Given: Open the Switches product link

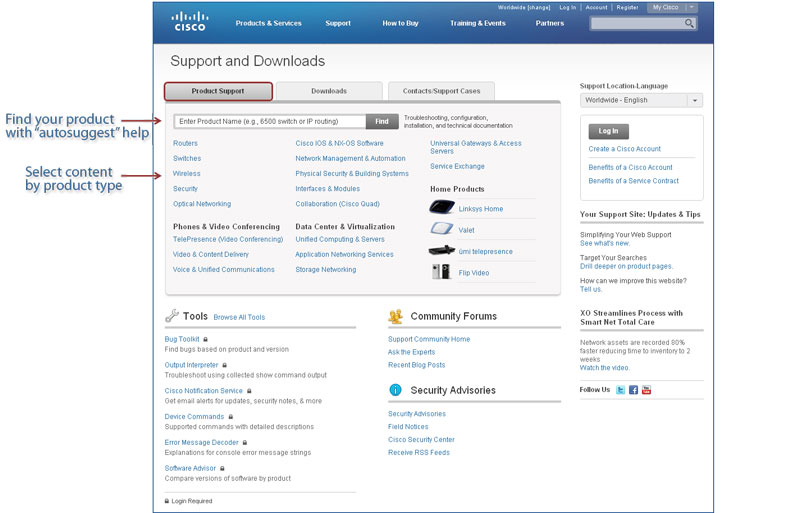Looking at the screenshot, I should pos(187,159).
